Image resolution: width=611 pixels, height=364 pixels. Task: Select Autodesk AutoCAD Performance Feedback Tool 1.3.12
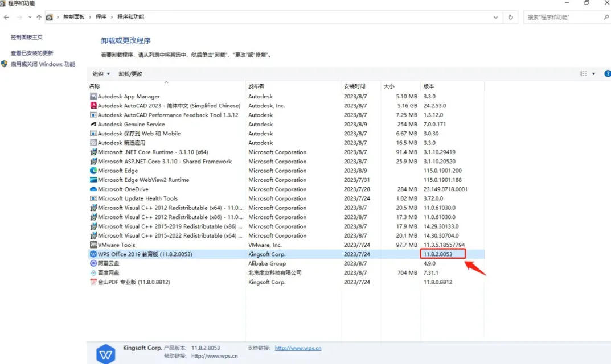coord(286,115)
